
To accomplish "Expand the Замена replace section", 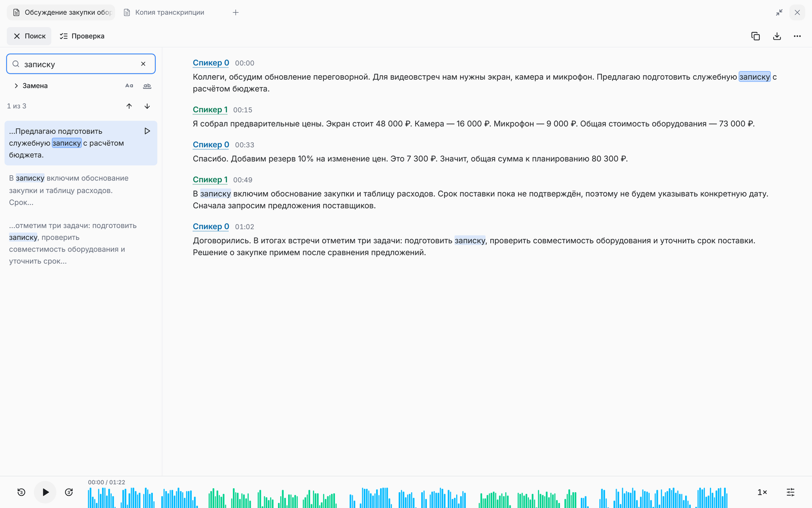I will click(30, 86).
